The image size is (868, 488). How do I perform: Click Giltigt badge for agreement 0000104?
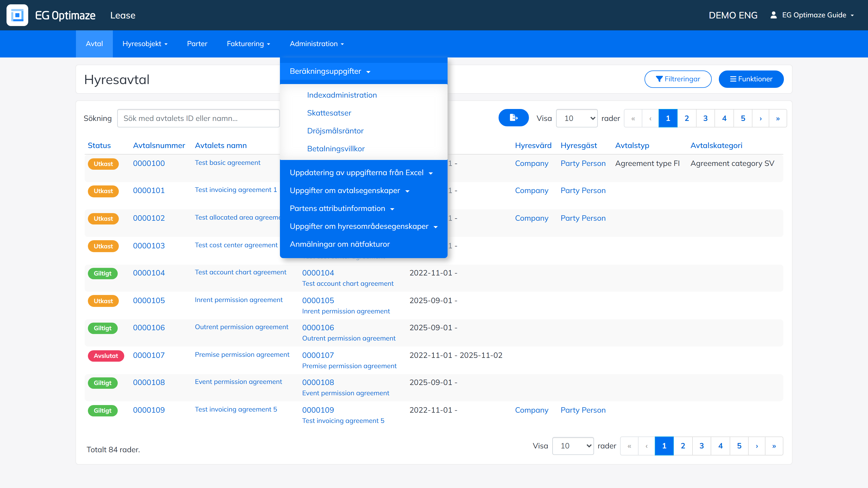pos(103,274)
